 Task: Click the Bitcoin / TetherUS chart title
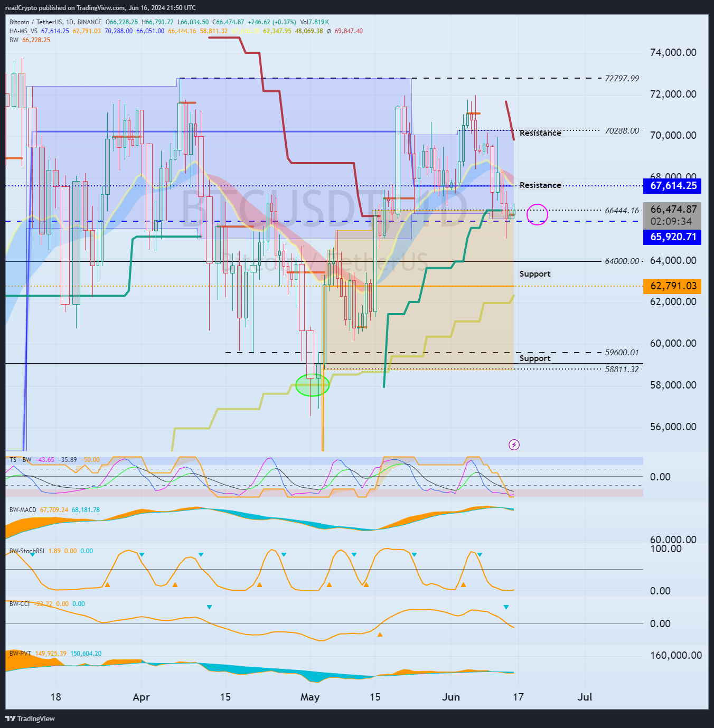pyautogui.click(x=55, y=22)
